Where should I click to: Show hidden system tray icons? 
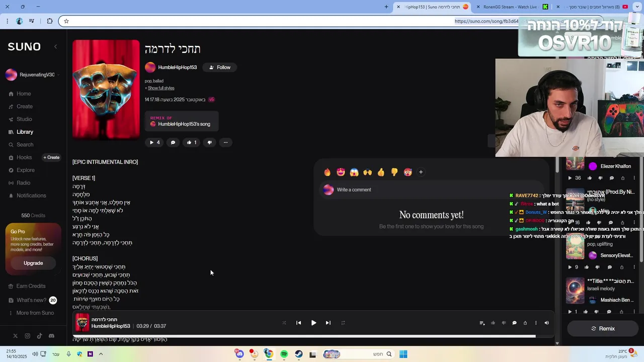tap(101, 354)
